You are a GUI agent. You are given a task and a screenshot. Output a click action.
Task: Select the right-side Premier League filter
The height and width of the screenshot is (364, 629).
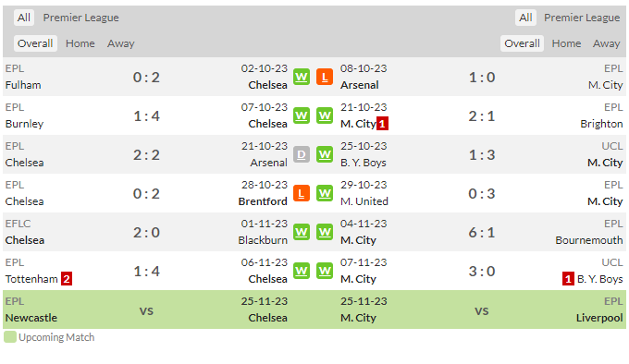[582, 18]
